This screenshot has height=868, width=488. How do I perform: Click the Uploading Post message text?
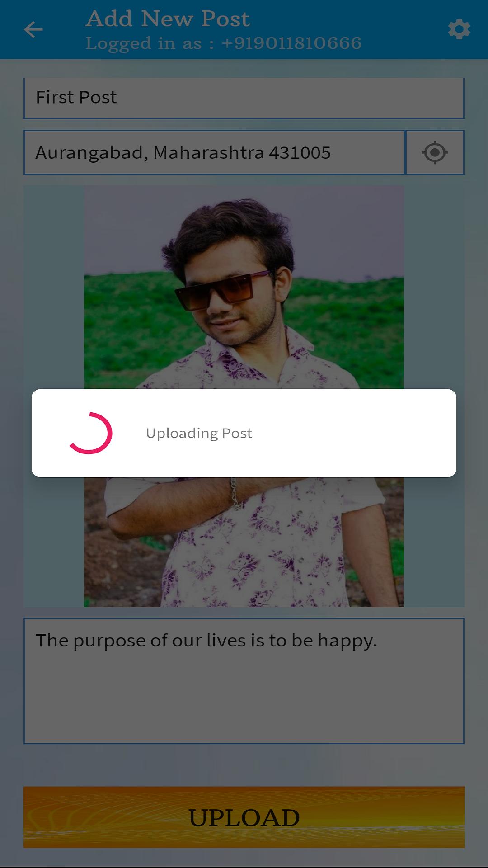coord(199,433)
